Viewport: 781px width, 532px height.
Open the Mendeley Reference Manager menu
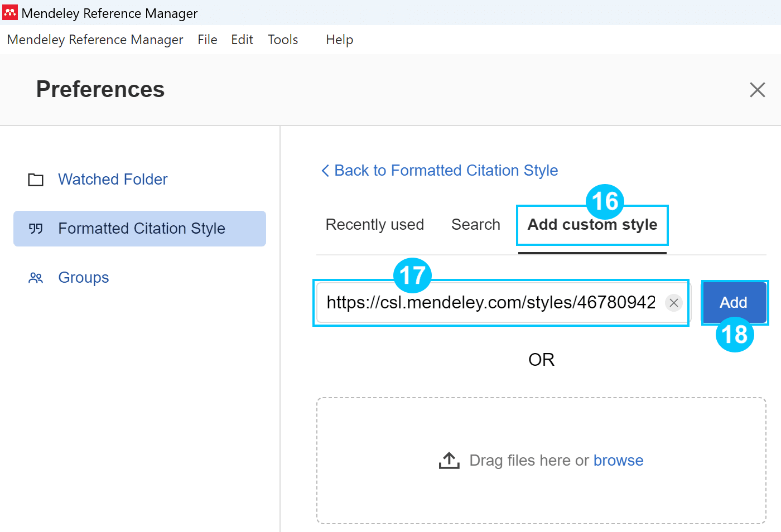coord(95,40)
